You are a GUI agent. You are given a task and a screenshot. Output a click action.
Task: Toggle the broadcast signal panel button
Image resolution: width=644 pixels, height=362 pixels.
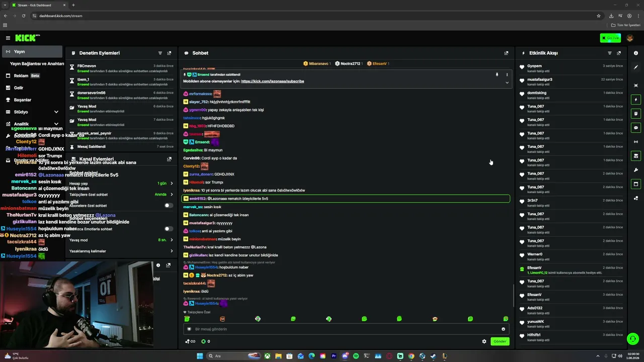tap(636, 142)
